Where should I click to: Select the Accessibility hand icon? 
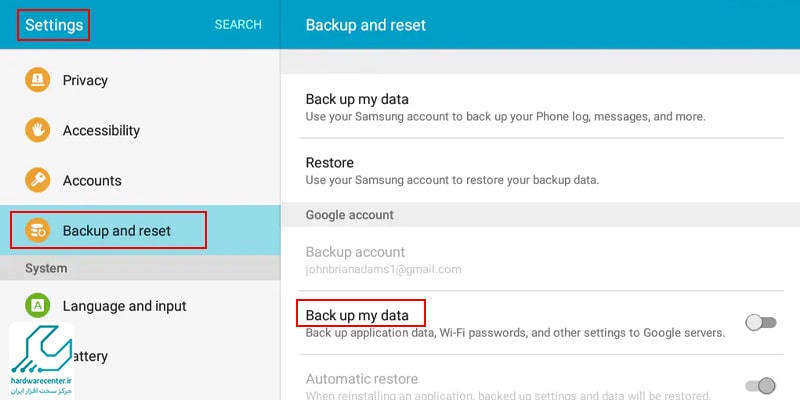point(37,130)
